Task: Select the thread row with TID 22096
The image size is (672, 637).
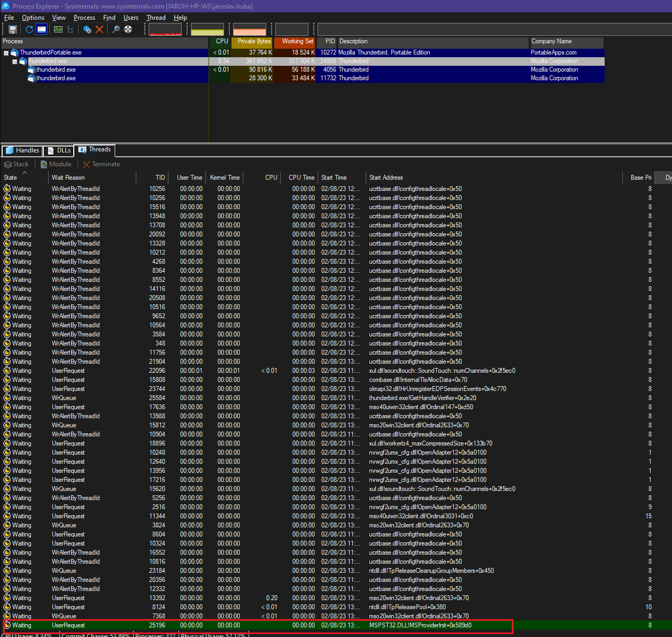Action: (336, 371)
